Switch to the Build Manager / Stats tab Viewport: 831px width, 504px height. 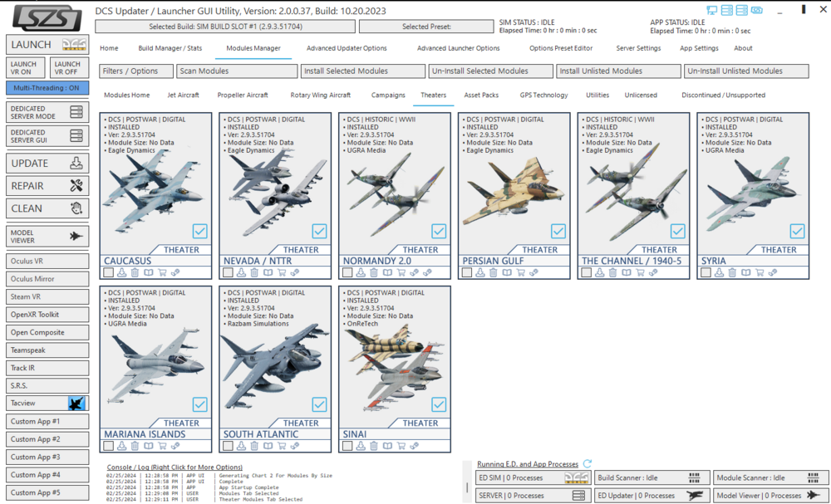click(x=170, y=48)
